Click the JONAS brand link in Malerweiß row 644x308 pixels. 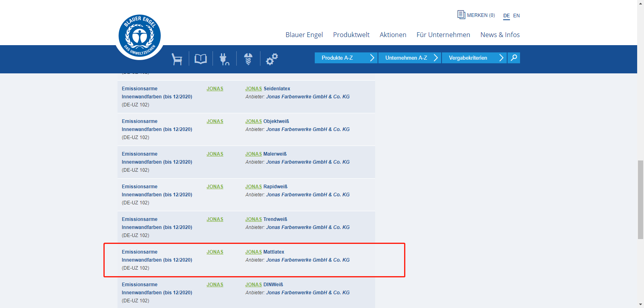pyautogui.click(x=215, y=154)
